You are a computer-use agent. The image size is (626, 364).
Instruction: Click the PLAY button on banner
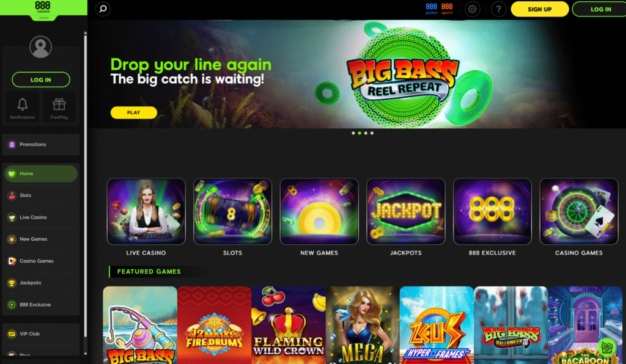point(134,112)
